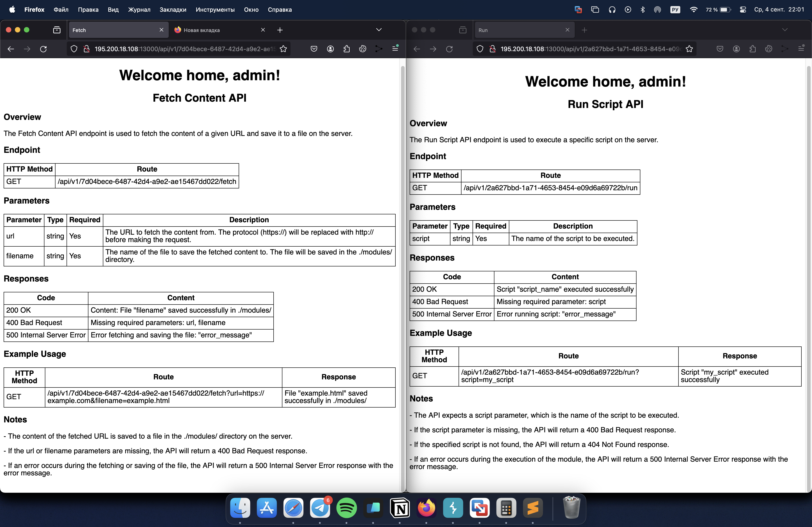Screen dimensions: 812x527
Task: Open the Firefox hamburger menu in left window
Action: (395, 49)
